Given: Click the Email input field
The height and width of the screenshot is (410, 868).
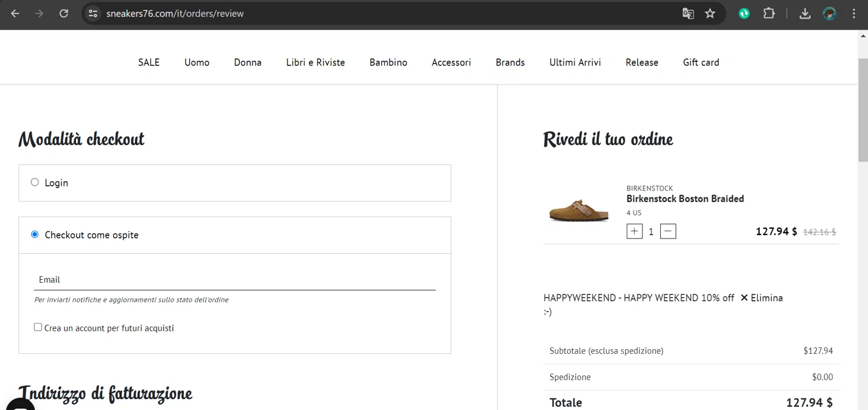Looking at the screenshot, I should (235, 280).
